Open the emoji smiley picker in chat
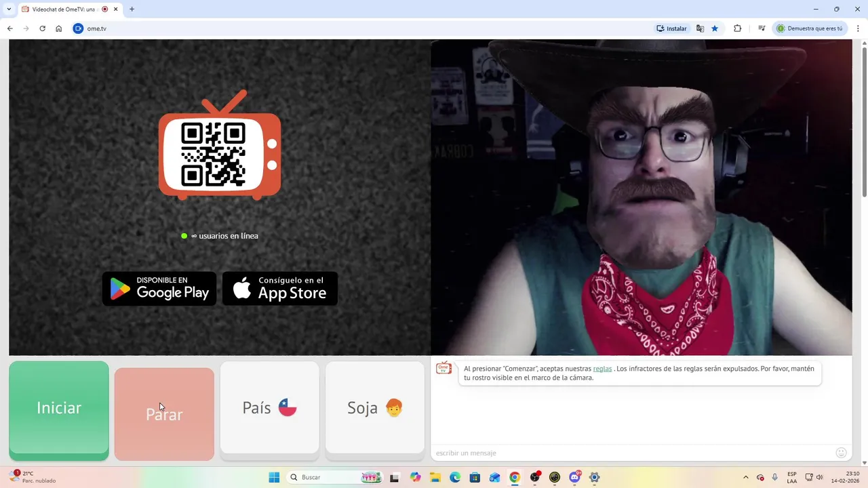868x488 pixels. [842, 453]
